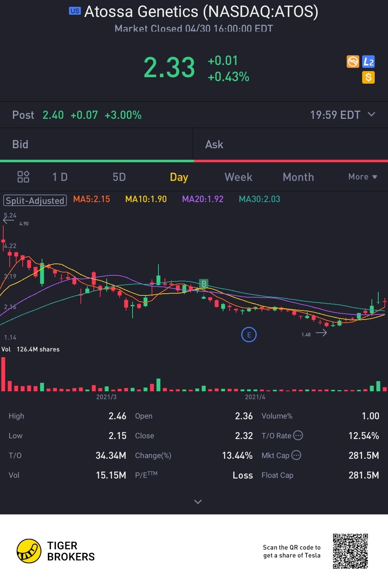Screen dimensions: 388x588
Task: Tap the MA20:1.92 indicator label
Action: 203,199
